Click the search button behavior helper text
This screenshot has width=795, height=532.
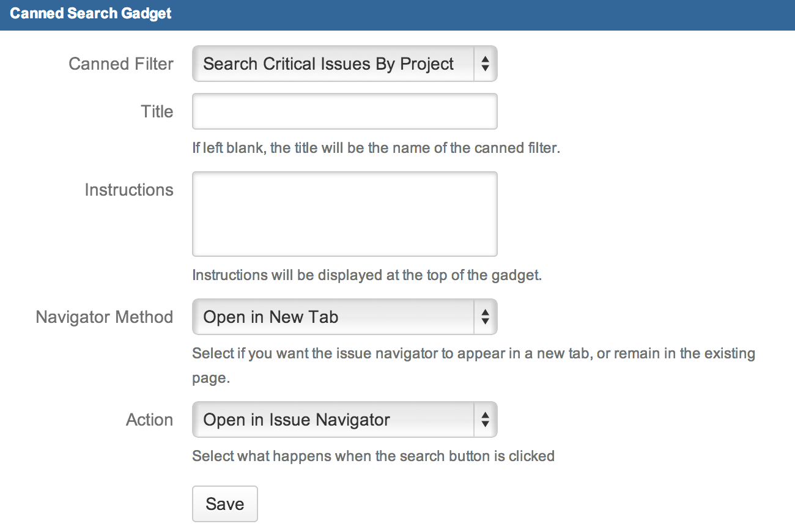point(373,456)
